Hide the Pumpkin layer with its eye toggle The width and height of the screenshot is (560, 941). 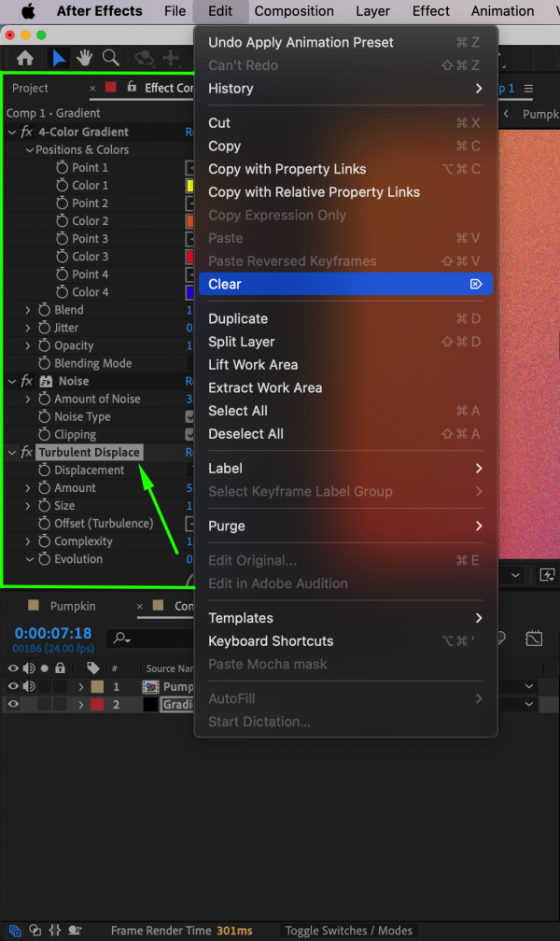tap(11, 686)
